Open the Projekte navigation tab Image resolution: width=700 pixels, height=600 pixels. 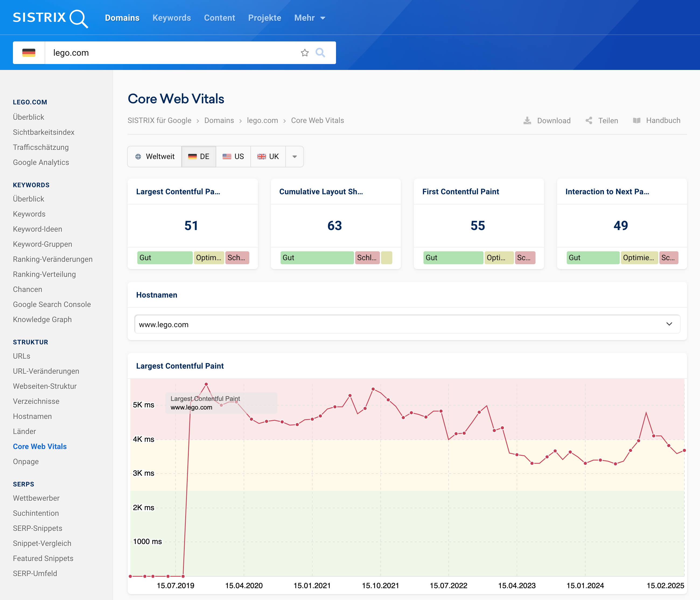pos(265,18)
